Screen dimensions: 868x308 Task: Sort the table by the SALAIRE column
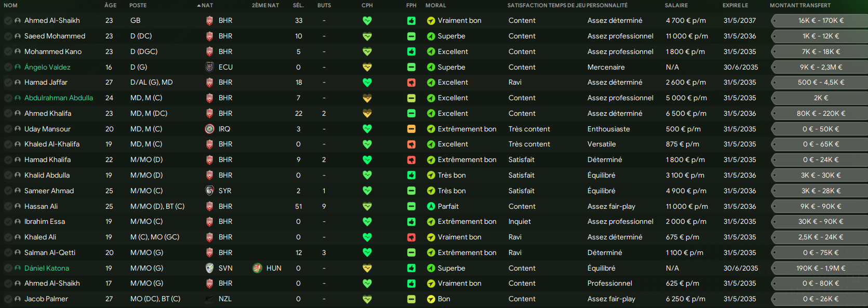pos(676,5)
